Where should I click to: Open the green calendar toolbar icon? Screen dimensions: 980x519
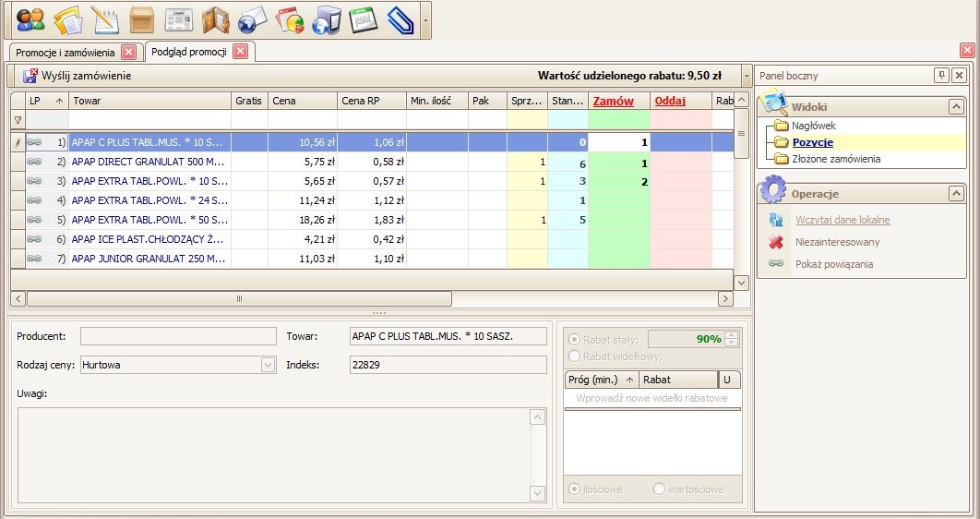tap(364, 19)
